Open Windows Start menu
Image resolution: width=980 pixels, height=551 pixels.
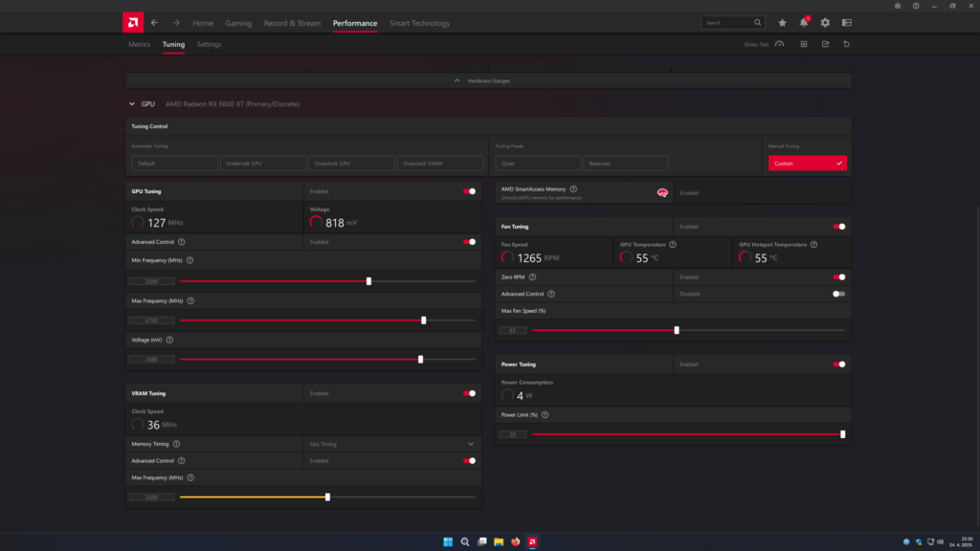[448, 541]
